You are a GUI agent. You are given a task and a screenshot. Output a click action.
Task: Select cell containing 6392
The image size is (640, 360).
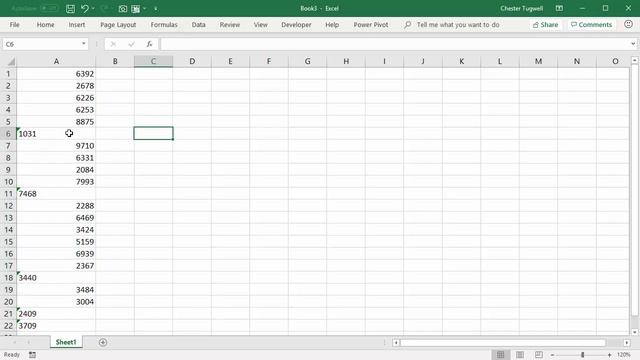coord(56,73)
